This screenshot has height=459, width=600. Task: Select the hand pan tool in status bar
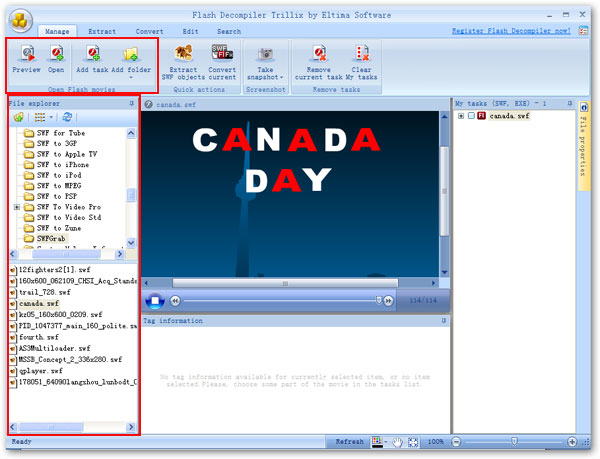398,442
